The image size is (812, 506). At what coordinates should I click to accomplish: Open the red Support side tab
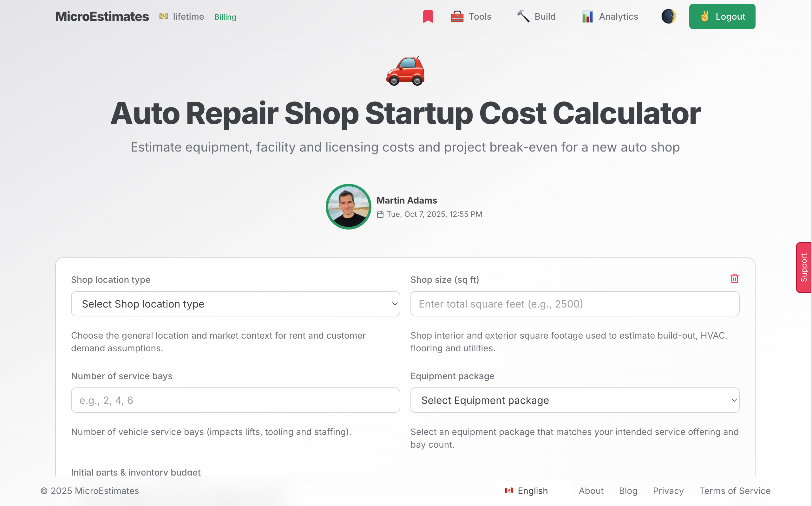pyautogui.click(x=804, y=268)
